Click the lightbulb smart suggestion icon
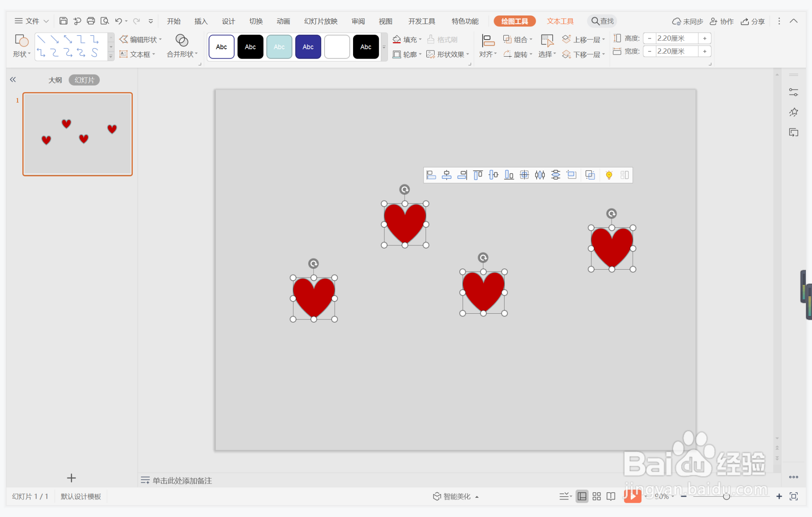Image resolution: width=812 pixels, height=517 pixels. 609,175
